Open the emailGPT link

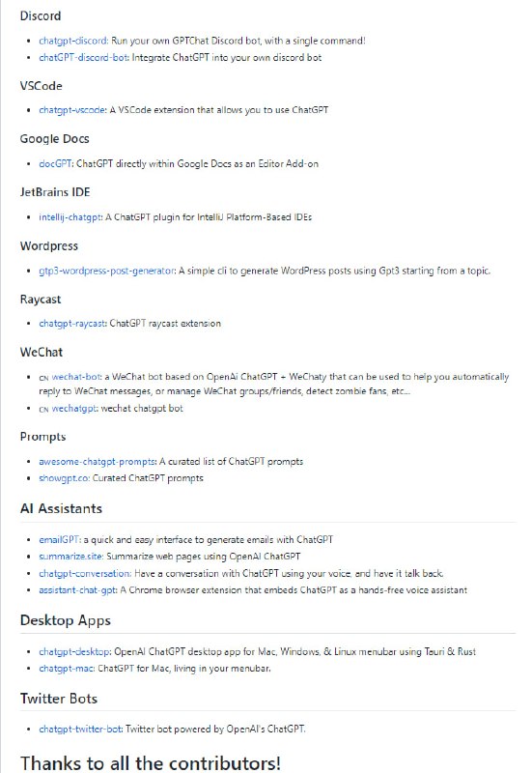[x=60, y=540]
